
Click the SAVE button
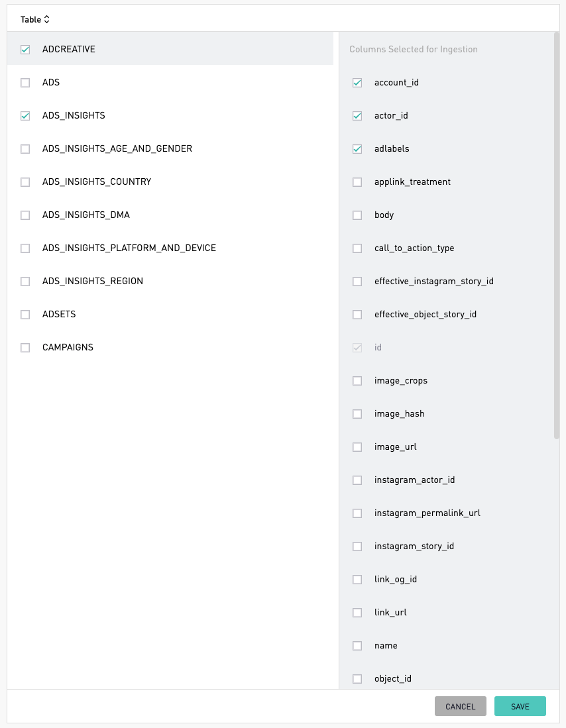click(x=520, y=706)
